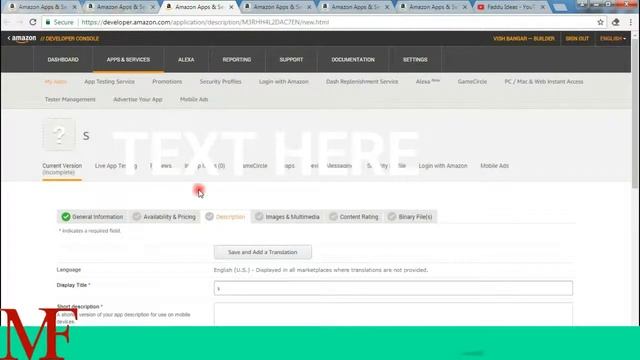Screen dimensions: 640x360
Task: Close the Faddu Ideas YouTube tab
Action: pyautogui.click(x=542, y=7)
